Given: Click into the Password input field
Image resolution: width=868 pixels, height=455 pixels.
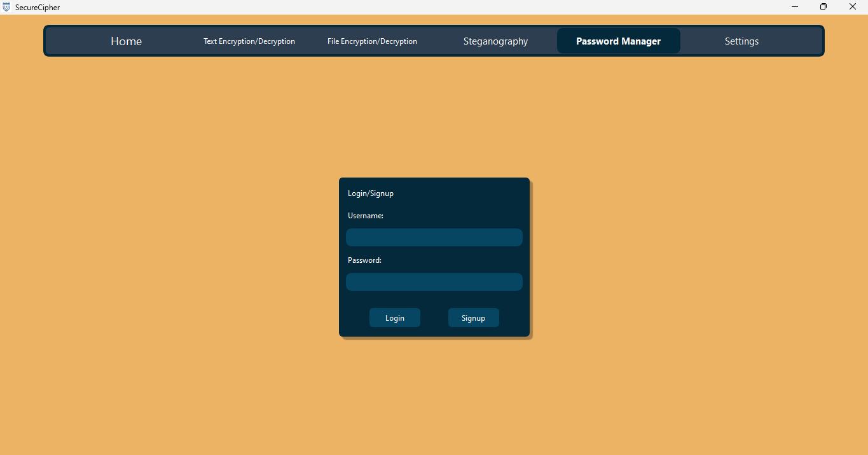Looking at the screenshot, I should click(x=434, y=282).
